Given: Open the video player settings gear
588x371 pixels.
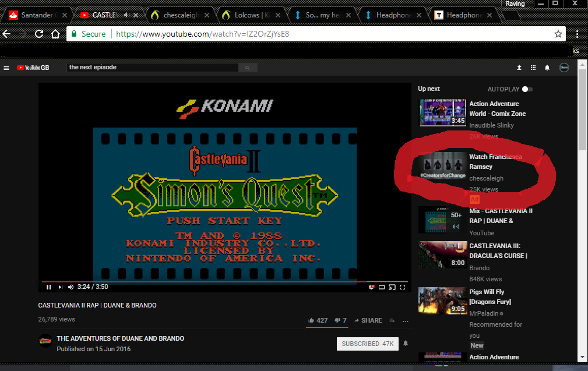Looking at the screenshot, I should [371, 287].
